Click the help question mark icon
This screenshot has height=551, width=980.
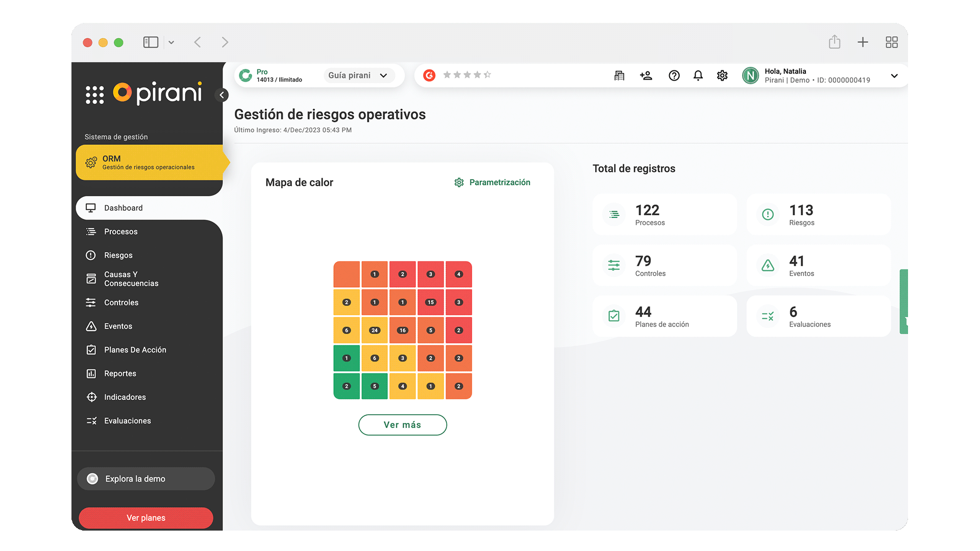tap(674, 76)
